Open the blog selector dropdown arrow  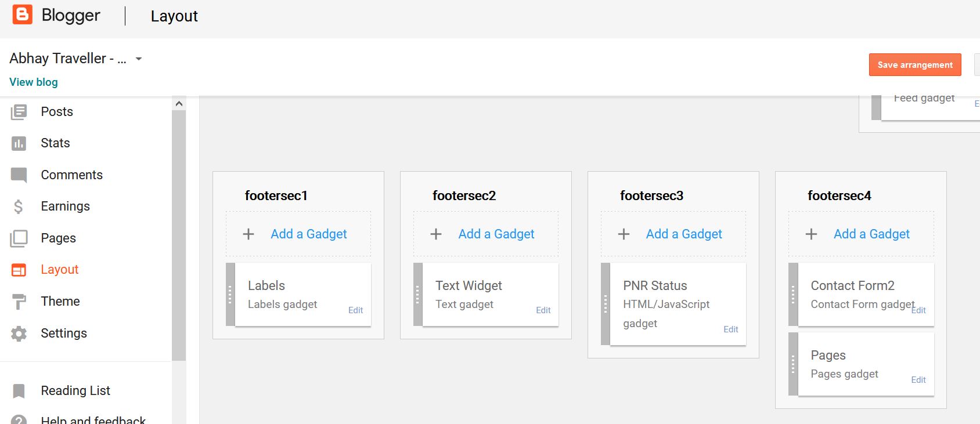[x=139, y=59]
